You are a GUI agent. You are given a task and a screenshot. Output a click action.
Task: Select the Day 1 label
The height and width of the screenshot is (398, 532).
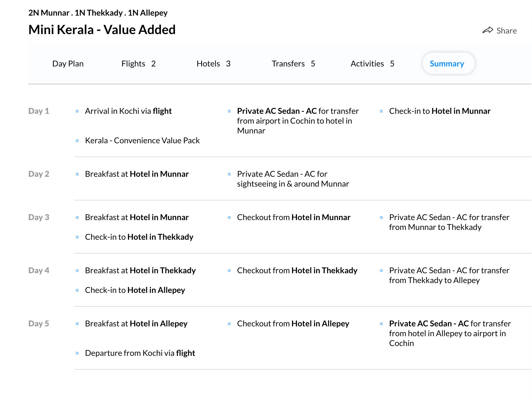pyautogui.click(x=39, y=111)
